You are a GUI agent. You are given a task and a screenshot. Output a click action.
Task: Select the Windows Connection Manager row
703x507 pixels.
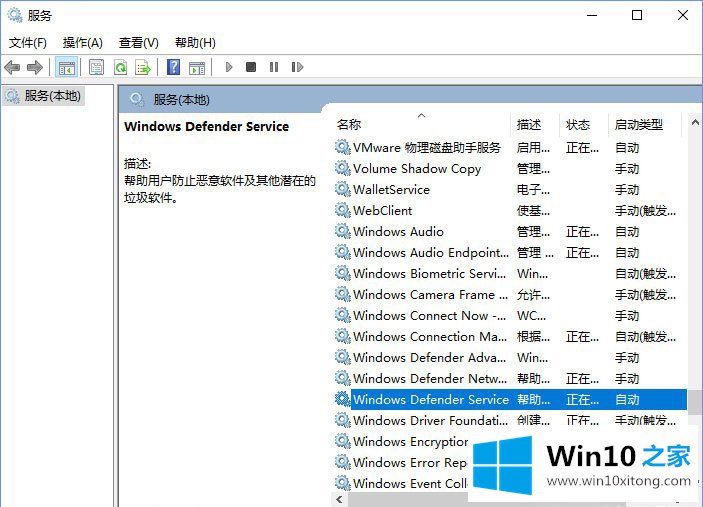tap(510, 337)
